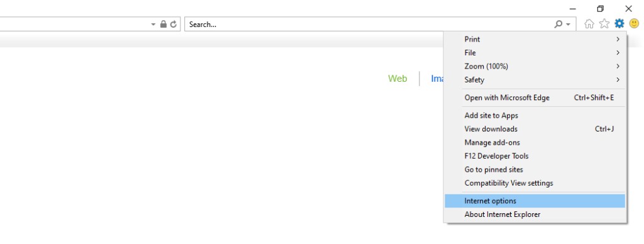
Task: Click the Web link on the page
Action: click(x=397, y=79)
